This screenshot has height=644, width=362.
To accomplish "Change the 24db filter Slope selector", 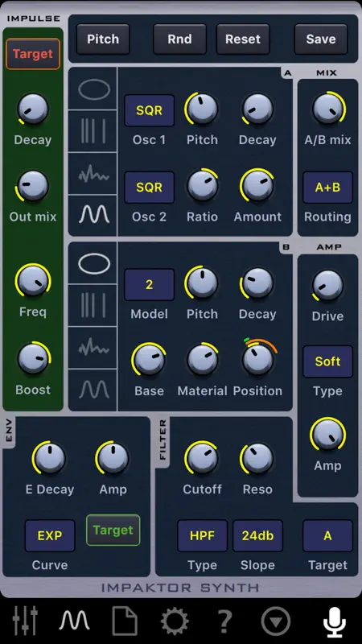I will click(257, 535).
